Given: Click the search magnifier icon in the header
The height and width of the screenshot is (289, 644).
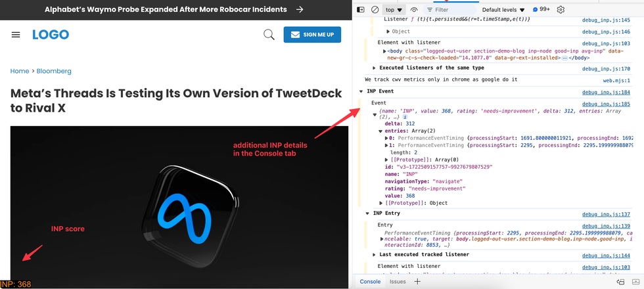Looking at the screenshot, I should click(269, 35).
